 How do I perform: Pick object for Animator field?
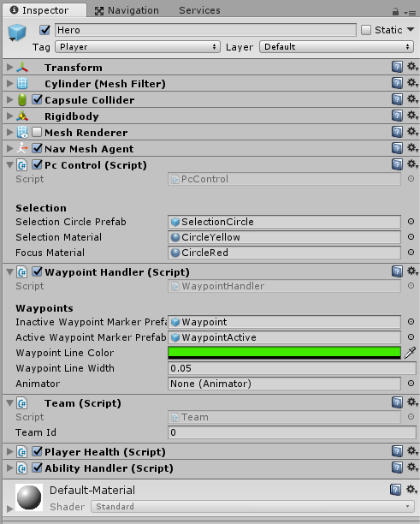411,383
